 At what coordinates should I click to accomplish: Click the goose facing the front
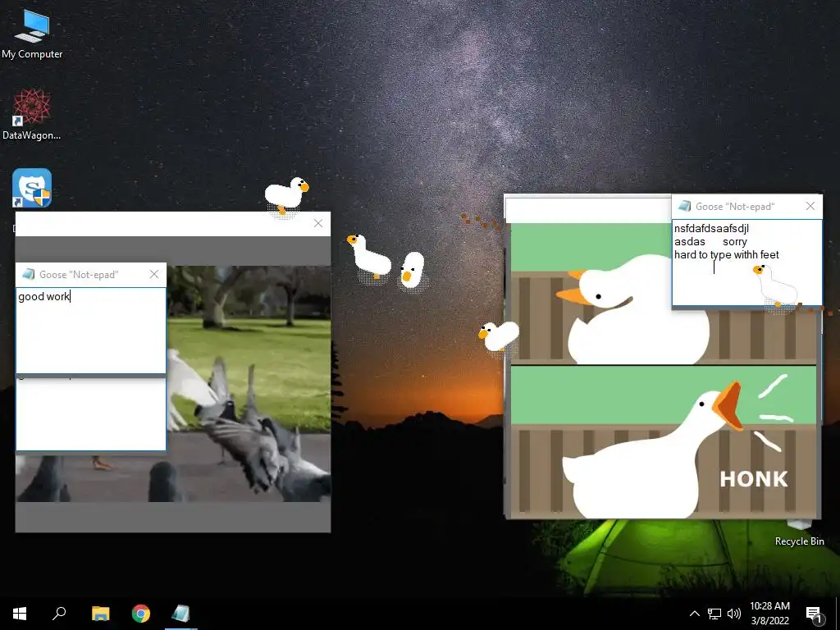pos(412,271)
